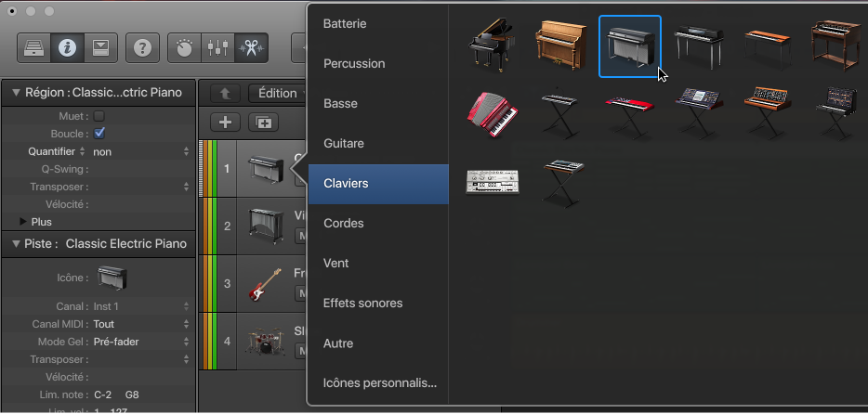Select the silver drum machine icon
Viewport: 868px width, 414px height.
pyautogui.click(x=493, y=182)
